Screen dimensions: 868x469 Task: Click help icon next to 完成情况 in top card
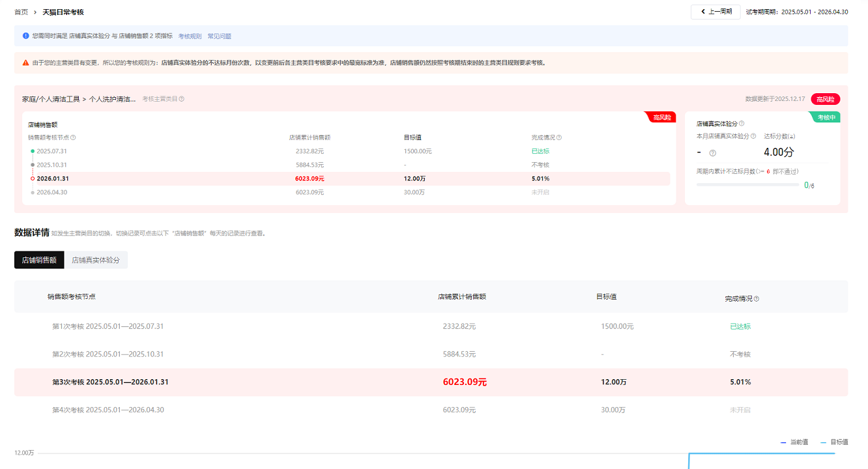coord(559,137)
